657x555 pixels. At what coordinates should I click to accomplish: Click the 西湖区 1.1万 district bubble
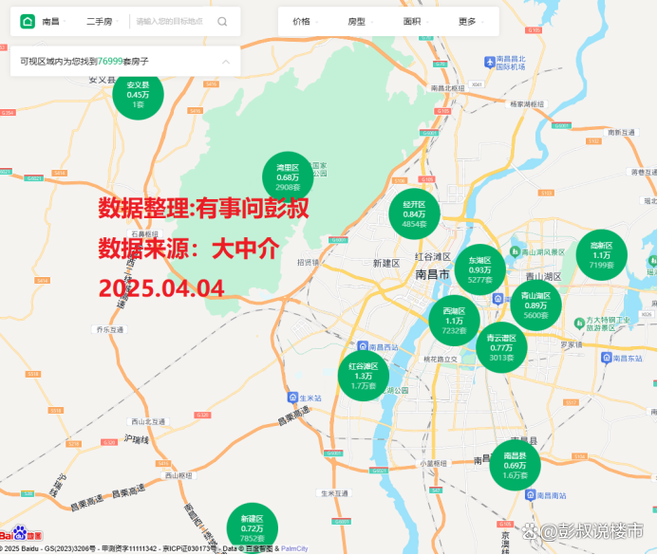click(x=454, y=320)
